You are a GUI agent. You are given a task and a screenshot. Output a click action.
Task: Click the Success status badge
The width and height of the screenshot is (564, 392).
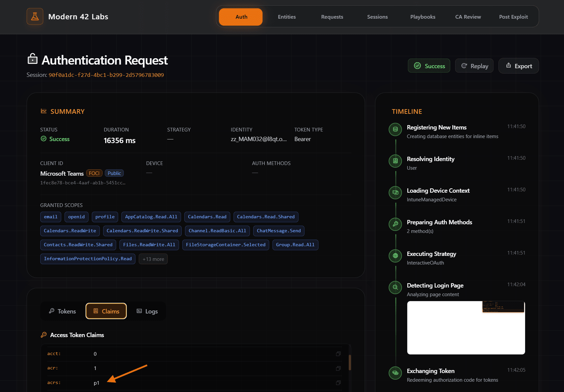[x=429, y=66]
